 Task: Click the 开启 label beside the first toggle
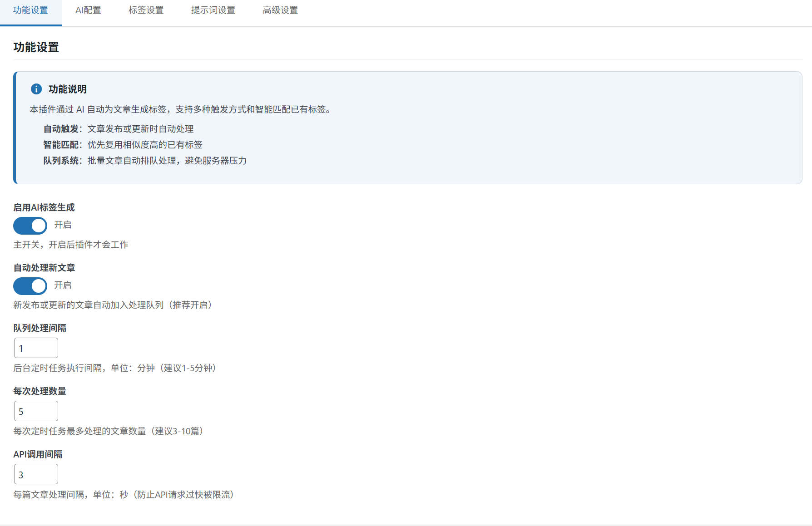coord(63,225)
